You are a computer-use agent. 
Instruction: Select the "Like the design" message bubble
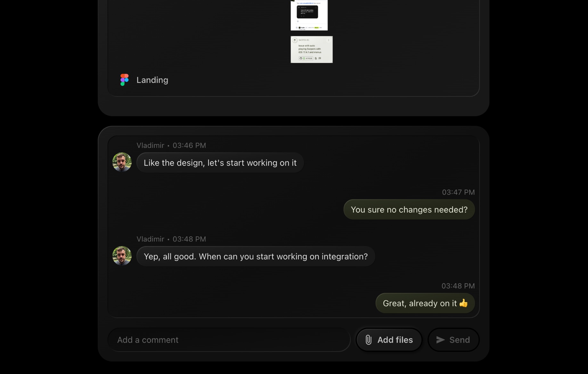pos(220,163)
